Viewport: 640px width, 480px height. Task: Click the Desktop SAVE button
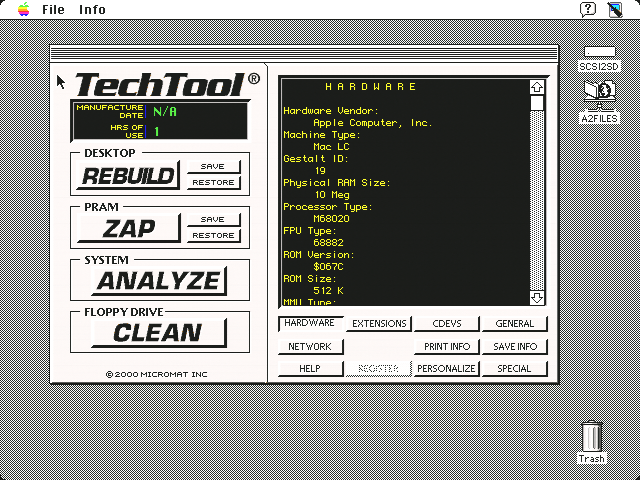coord(213,167)
